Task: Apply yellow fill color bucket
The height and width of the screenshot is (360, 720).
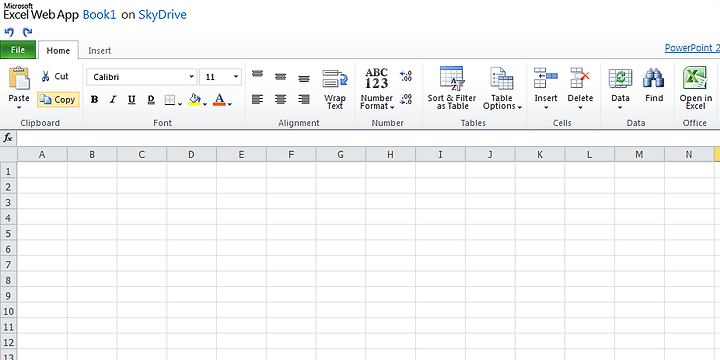Action: 195,100
